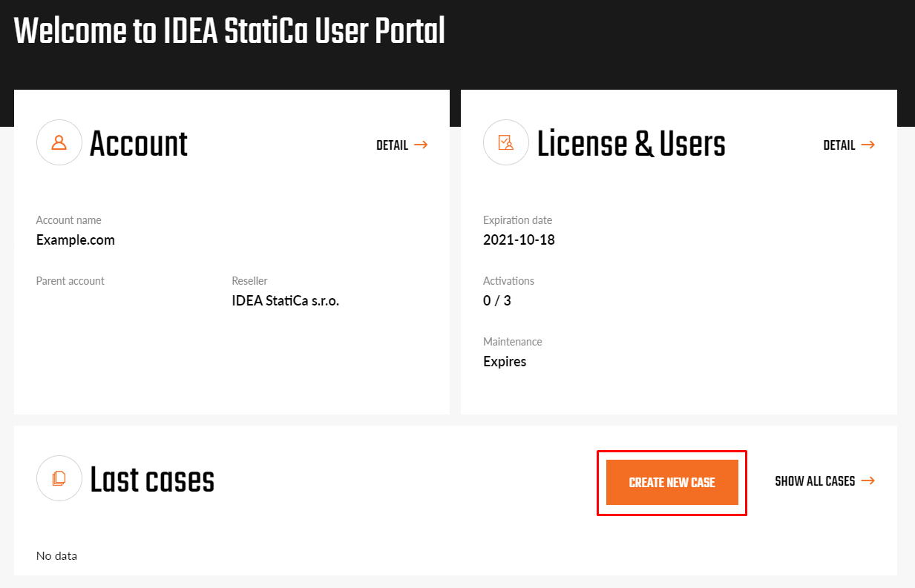915x588 pixels.
Task: Click the No data text in Last cases
Action: coord(56,555)
